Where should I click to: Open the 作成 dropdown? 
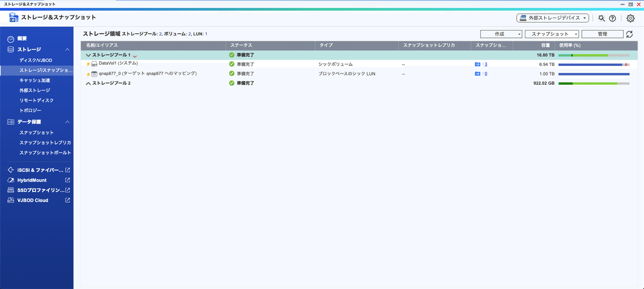501,34
